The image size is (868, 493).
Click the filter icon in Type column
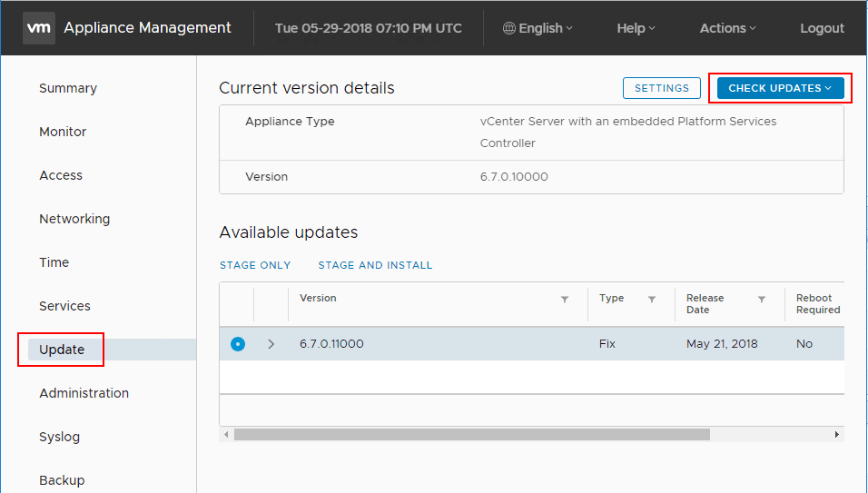[x=652, y=299]
